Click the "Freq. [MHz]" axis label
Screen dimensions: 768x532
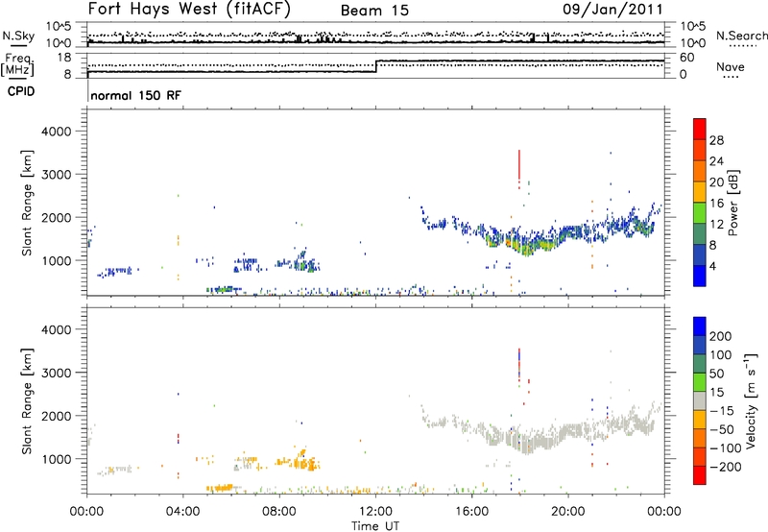coord(18,64)
